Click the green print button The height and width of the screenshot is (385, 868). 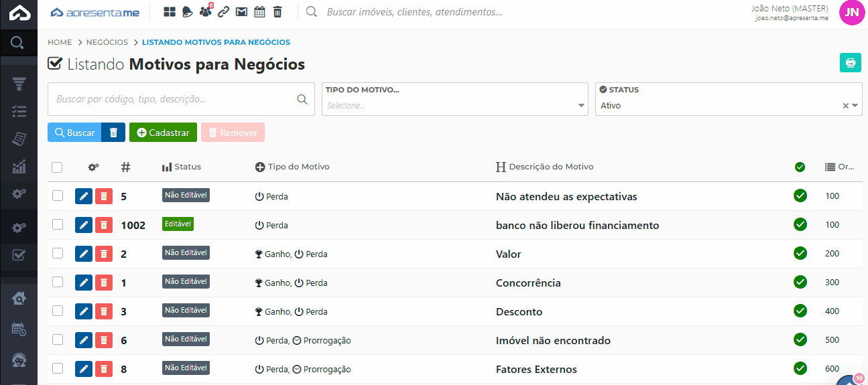point(850,63)
